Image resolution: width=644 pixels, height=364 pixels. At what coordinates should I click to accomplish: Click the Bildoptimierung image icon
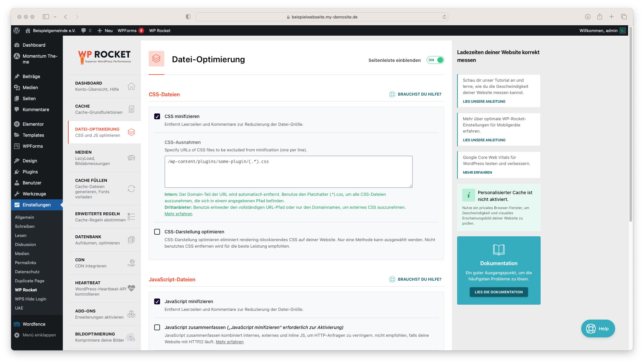[131, 337]
